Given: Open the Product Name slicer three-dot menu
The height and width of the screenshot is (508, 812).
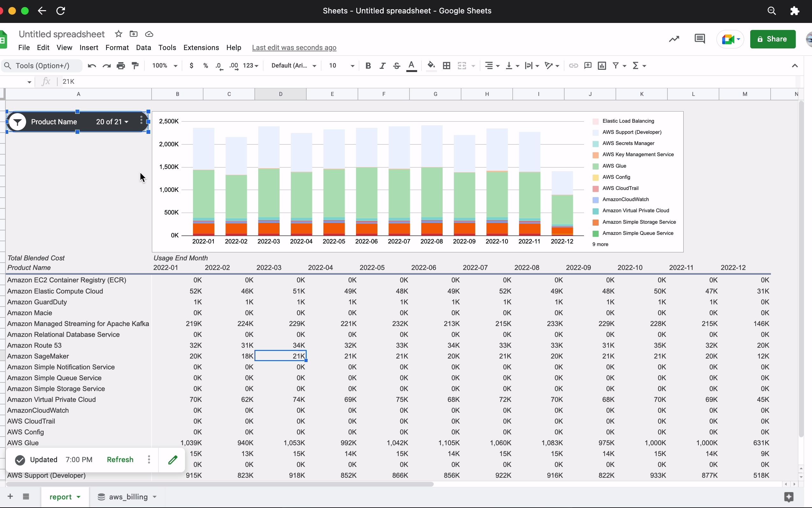Looking at the screenshot, I should point(141,120).
